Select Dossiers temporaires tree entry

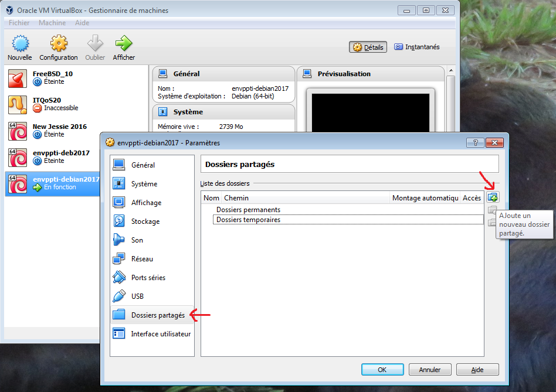tap(248, 220)
